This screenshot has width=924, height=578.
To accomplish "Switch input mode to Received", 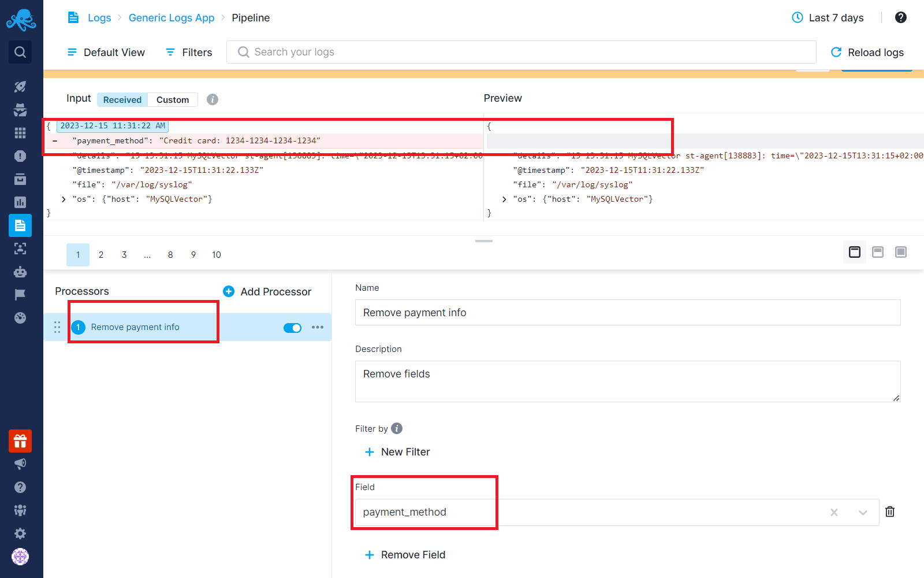I will tap(122, 99).
